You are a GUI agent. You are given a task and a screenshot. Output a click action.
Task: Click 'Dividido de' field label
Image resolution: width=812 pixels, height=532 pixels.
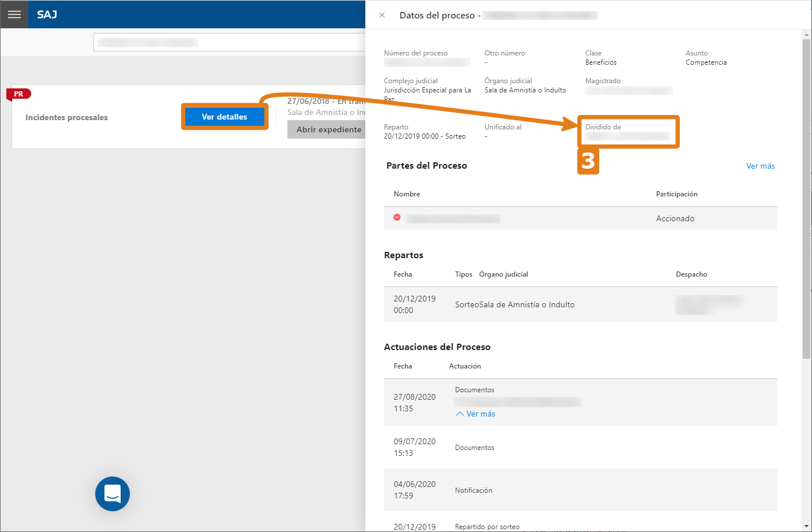[603, 127]
